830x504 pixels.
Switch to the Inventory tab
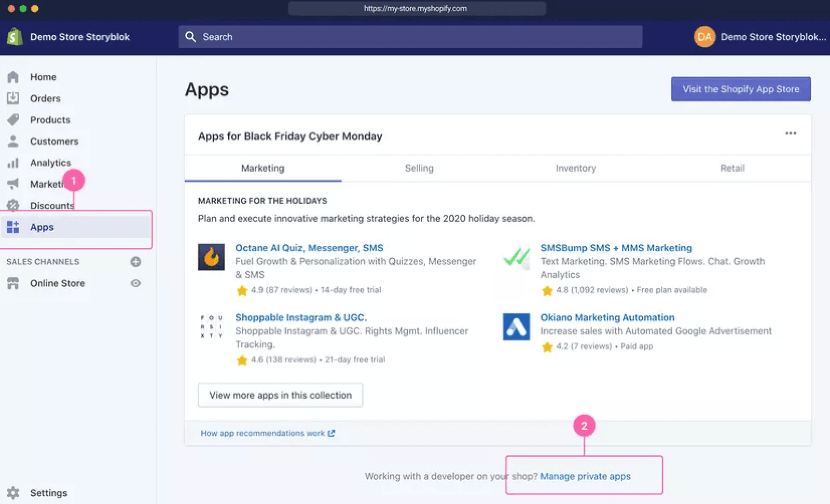click(x=576, y=168)
